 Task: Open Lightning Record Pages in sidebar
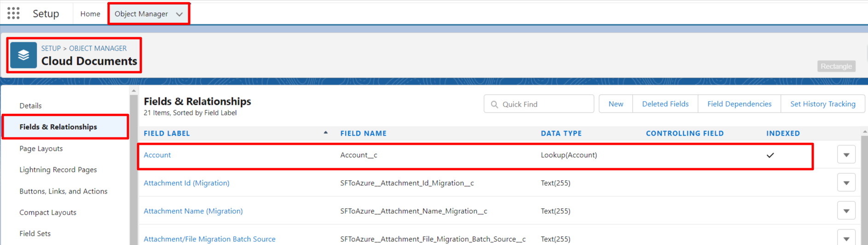click(58, 170)
